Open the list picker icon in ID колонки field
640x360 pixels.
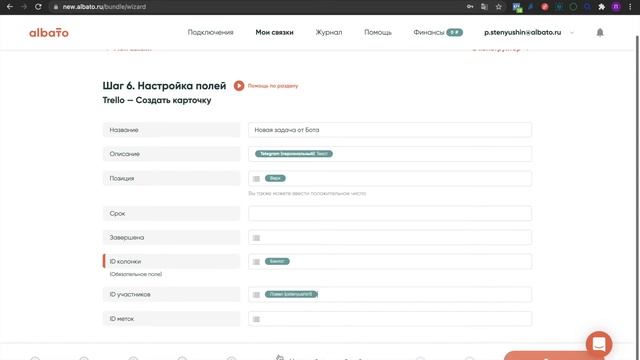click(256, 262)
